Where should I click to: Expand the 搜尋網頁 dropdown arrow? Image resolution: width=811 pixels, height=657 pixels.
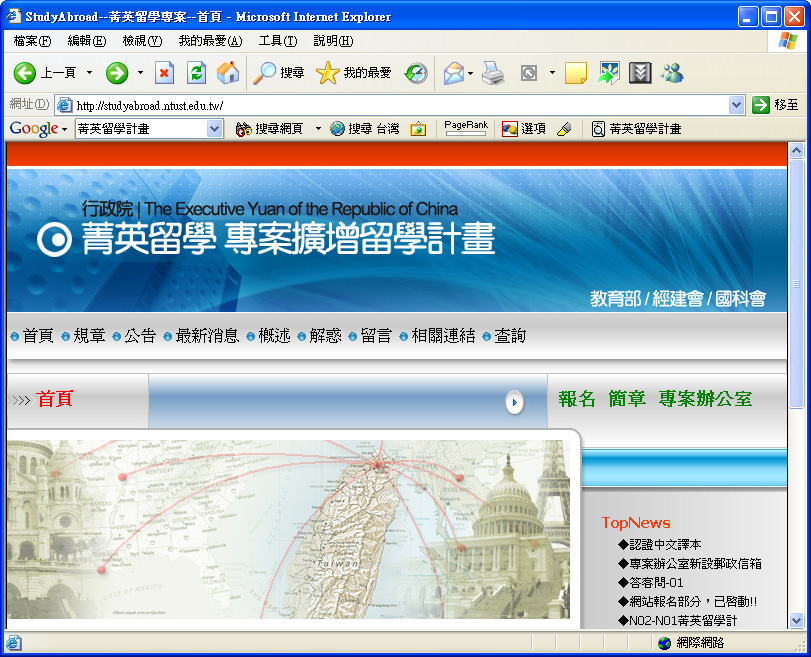(318, 129)
